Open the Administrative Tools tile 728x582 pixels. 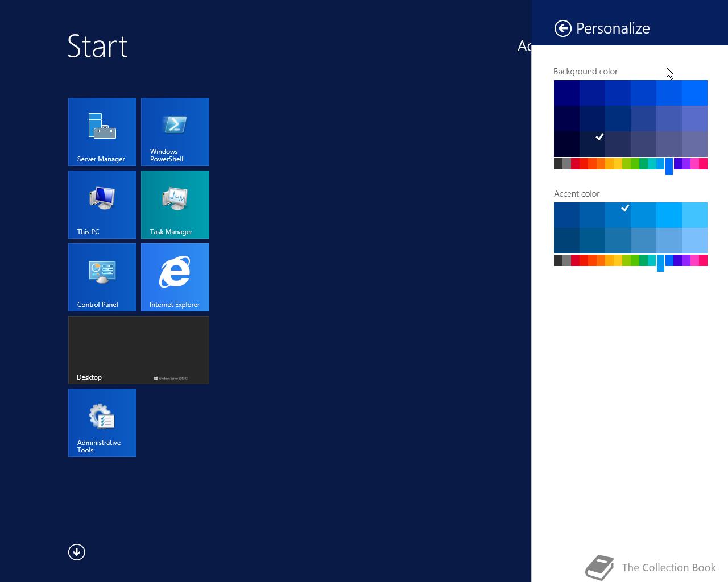102,423
